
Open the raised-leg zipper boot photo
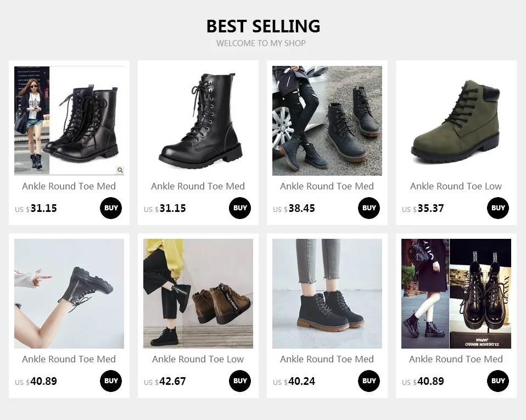point(69,294)
